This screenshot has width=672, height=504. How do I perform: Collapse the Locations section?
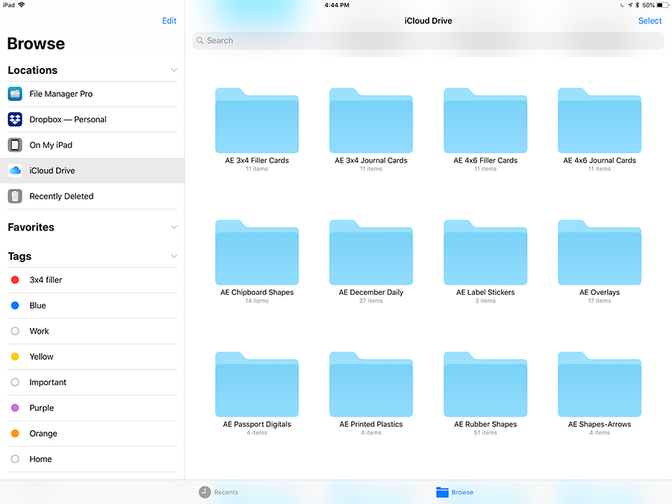click(174, 70)
